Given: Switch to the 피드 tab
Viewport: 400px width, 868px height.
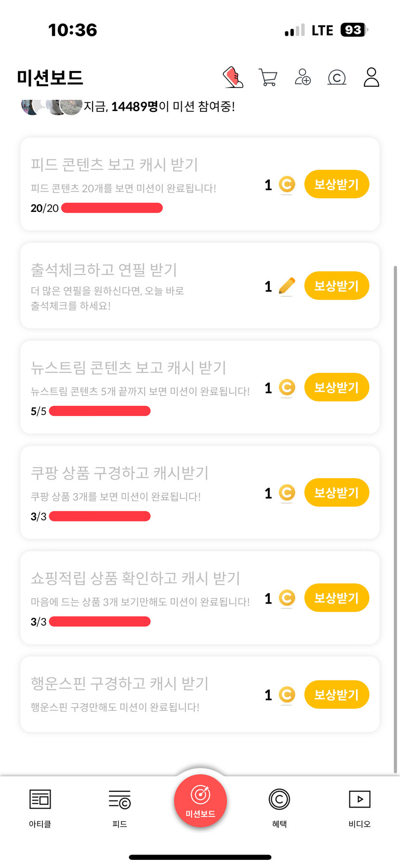Looking at the screenshot, I should (x=120, y=808).
